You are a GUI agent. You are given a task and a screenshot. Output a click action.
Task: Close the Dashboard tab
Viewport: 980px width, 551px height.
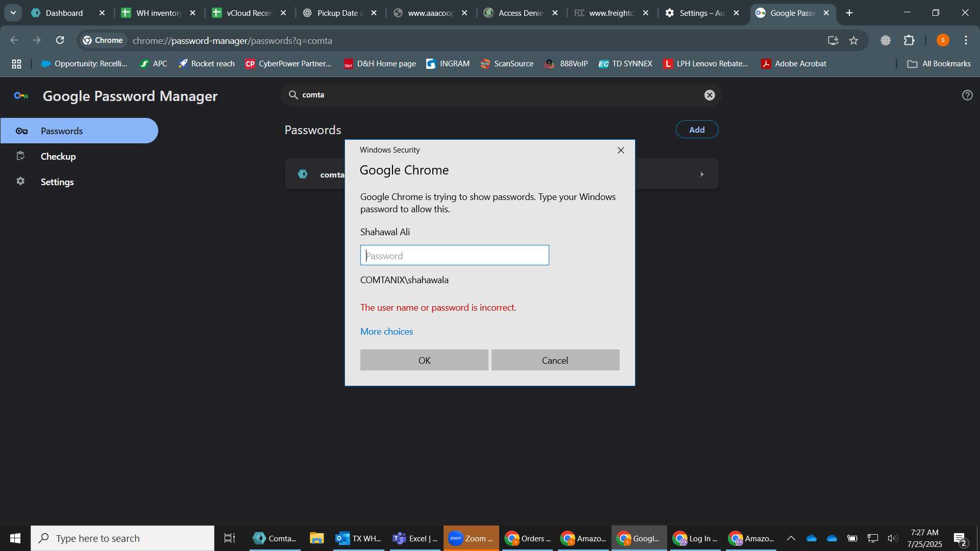pos(102,13)
